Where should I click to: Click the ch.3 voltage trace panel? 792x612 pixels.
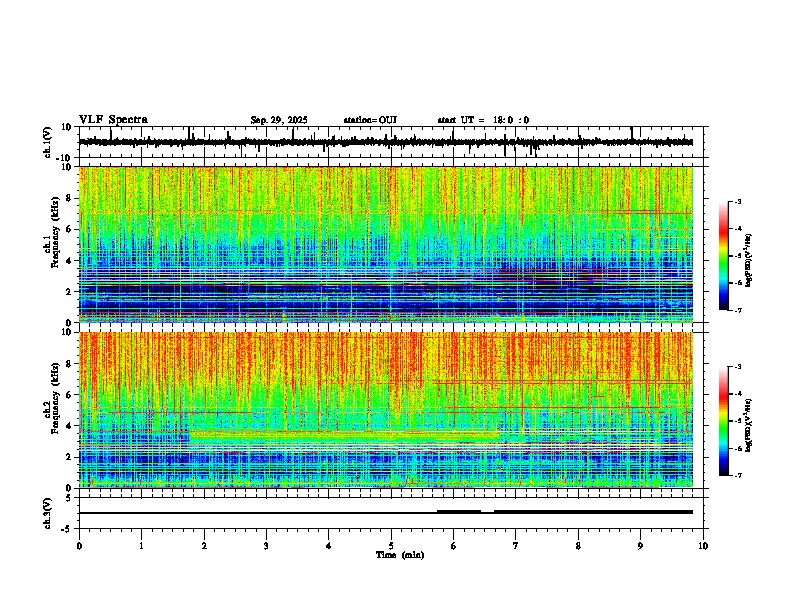[393, 513]
